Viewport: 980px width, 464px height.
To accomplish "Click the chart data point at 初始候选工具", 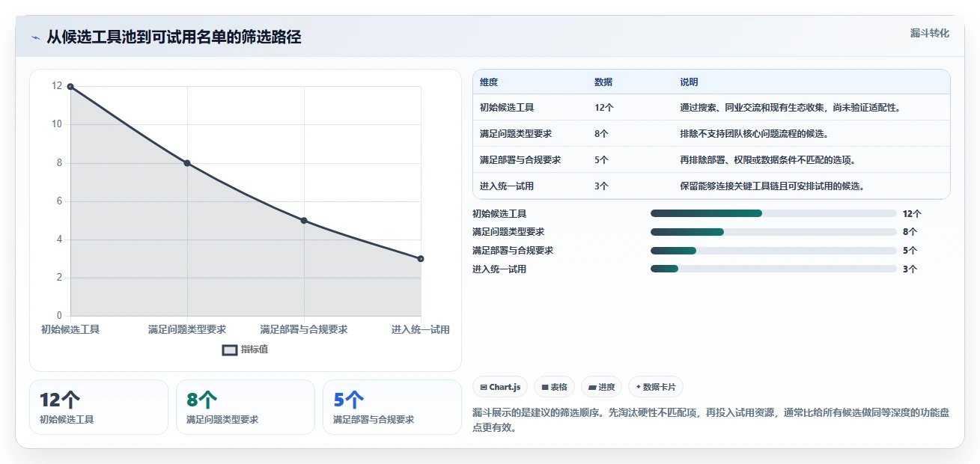I will tap(70, 87).
